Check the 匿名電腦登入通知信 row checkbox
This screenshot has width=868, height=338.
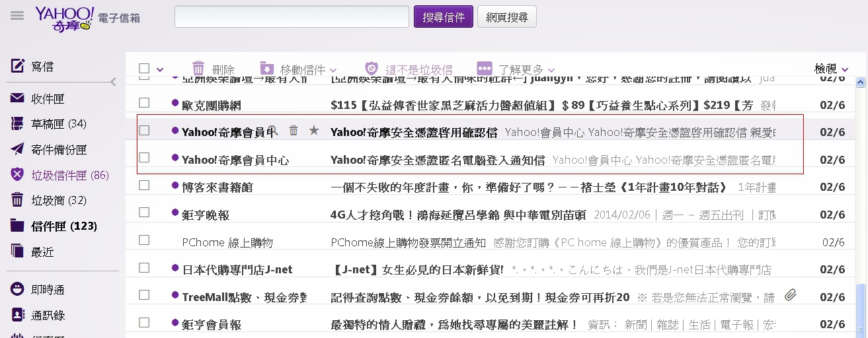(x=144, y=158)
